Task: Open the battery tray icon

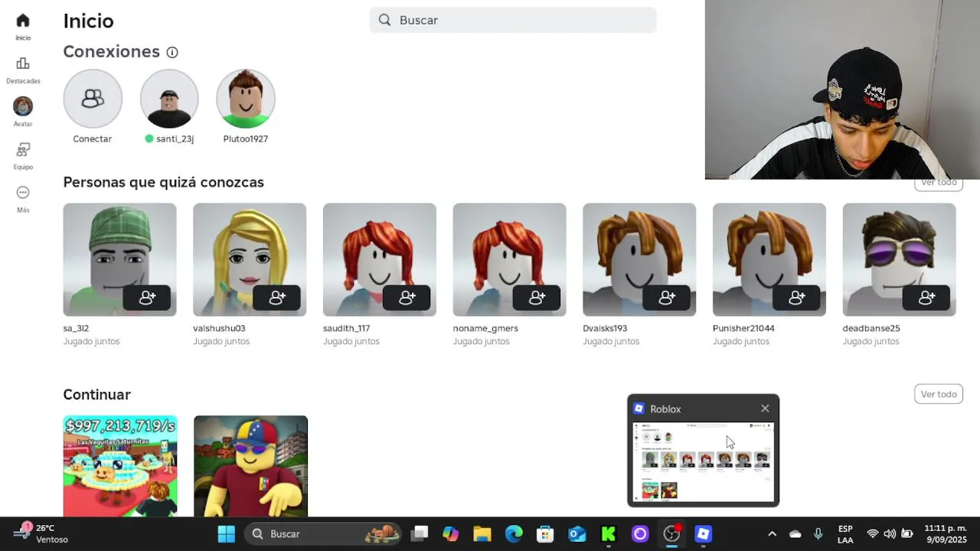Action: coord(907,534)
